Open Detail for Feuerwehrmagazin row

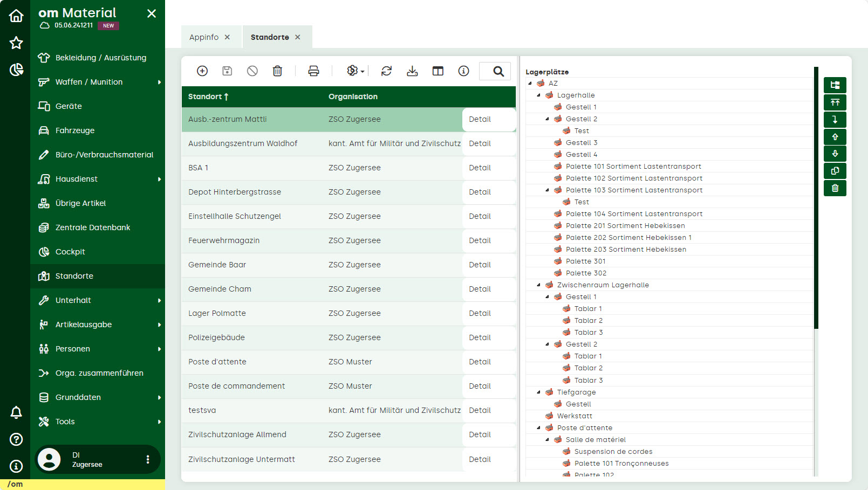[x=480, y=240]
